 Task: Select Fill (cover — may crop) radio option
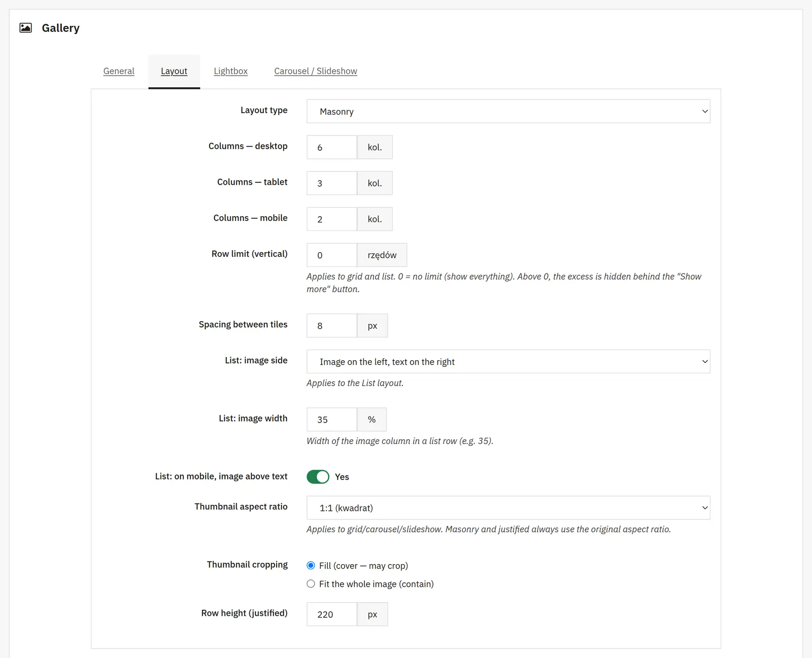(x=311, y=566)
